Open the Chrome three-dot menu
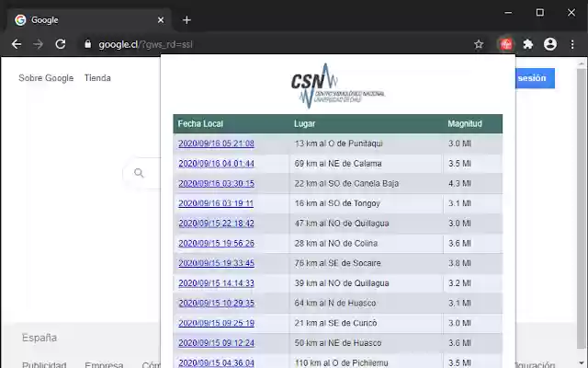588x368 pixels. pyautogui.click(x=572, y=44)
